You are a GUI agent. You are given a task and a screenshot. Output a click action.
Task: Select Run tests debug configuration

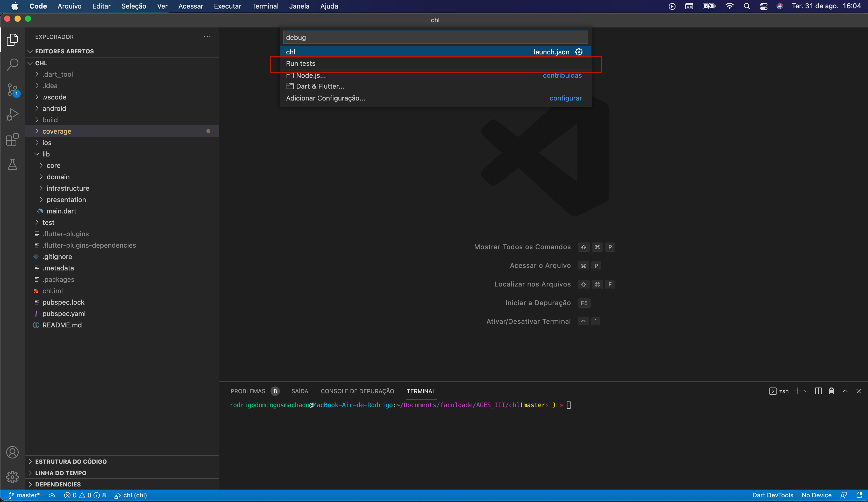pyautogui.click(x=300, y=63)
